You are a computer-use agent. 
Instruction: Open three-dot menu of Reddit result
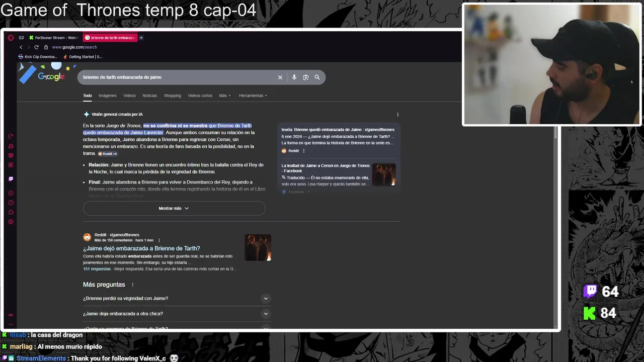click(x=159, y=240)
